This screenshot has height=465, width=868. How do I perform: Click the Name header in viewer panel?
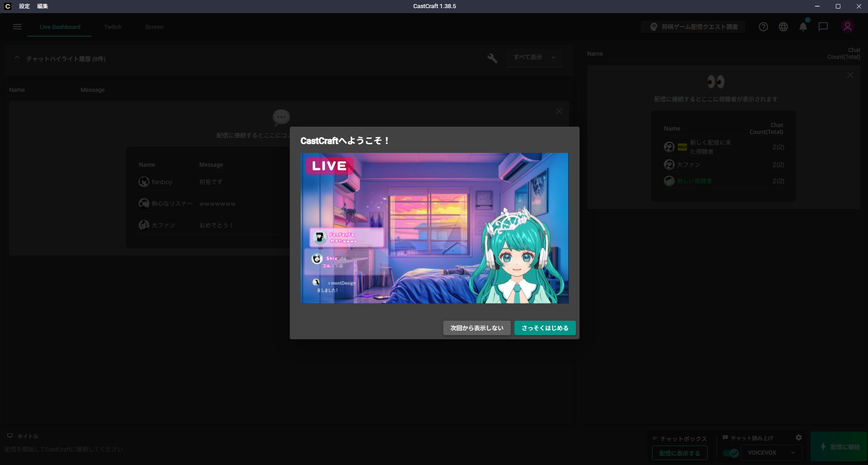(x=595, y=54)
